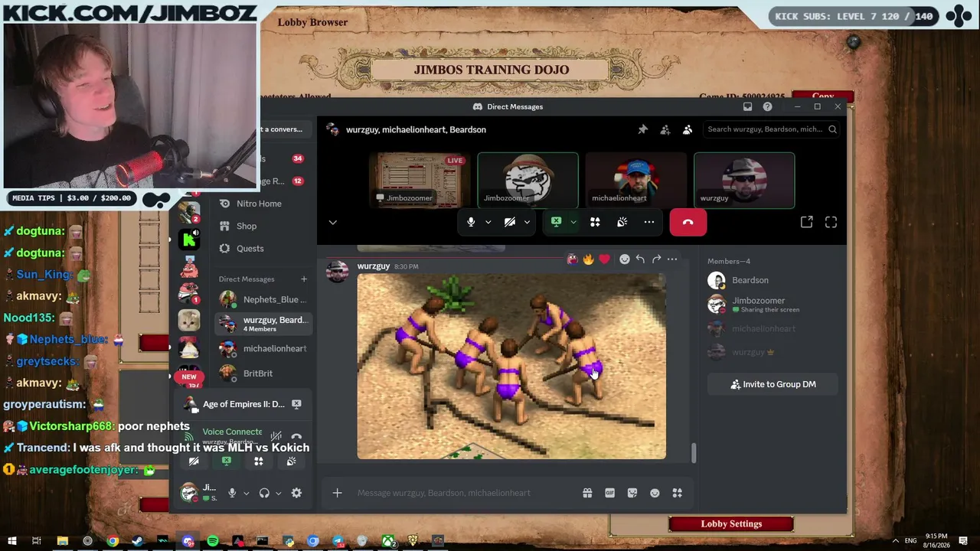Open input device dropdown in user panel
This screenshot has width=980, height=551.
[246, 493]
